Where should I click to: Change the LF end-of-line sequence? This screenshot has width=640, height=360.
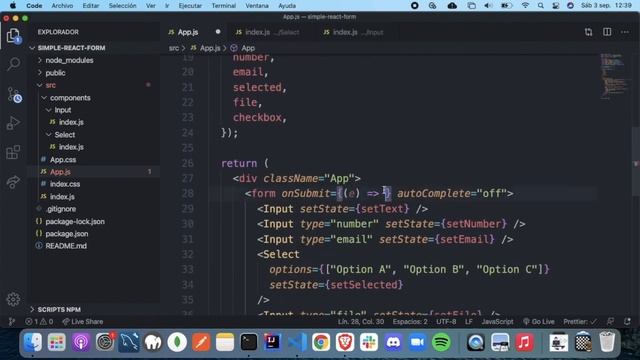(x=469, y=322)
